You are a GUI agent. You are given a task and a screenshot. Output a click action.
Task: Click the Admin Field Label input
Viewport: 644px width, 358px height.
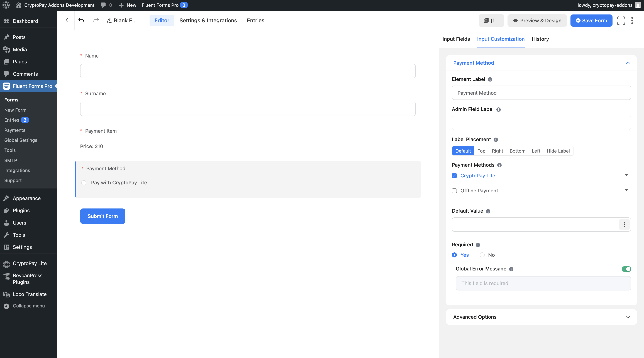(x=541, y=123)
